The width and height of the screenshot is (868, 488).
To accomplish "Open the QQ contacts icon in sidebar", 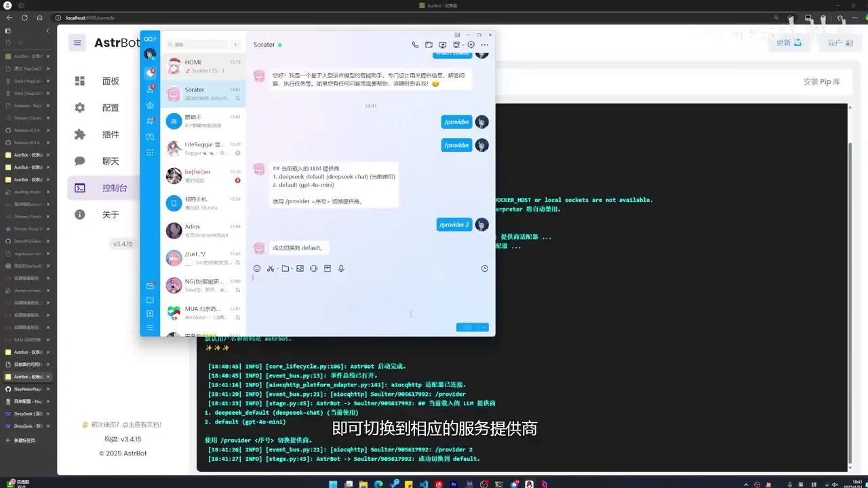I will pos(150,89).
